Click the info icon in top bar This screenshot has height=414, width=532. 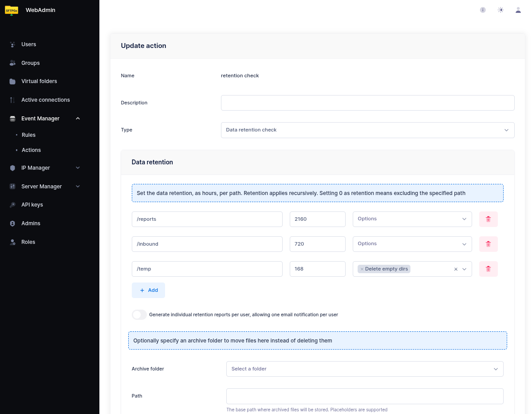pyautogui.click(x=483, y=10)
